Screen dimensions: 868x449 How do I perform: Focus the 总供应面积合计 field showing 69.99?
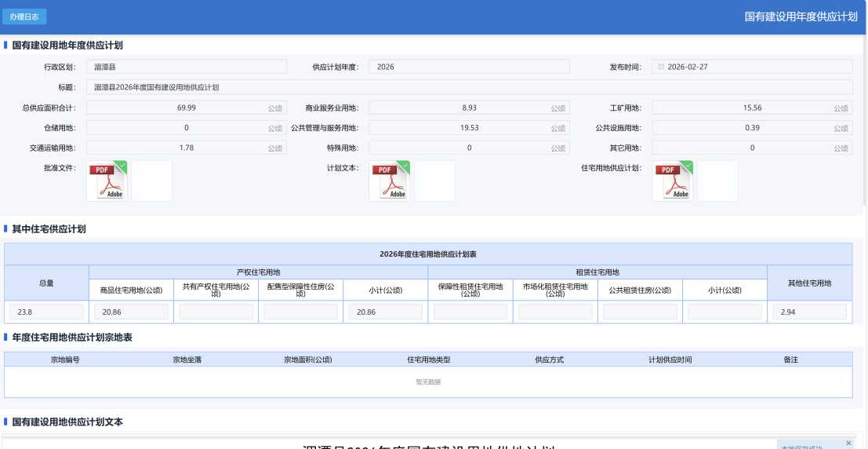click(x=187, y=108)
